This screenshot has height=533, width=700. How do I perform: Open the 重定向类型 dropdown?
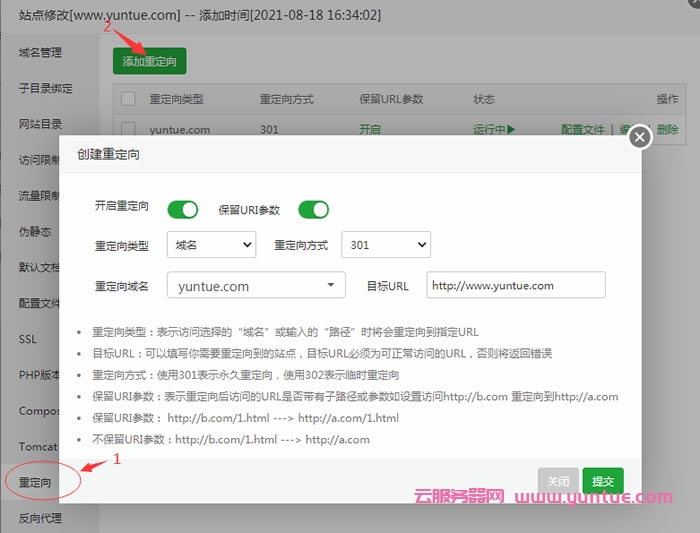click(212, 245)
